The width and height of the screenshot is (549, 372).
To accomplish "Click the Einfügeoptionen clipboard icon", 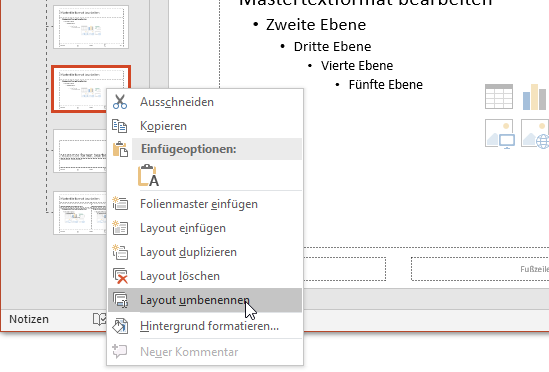I will tap(120, 149).
